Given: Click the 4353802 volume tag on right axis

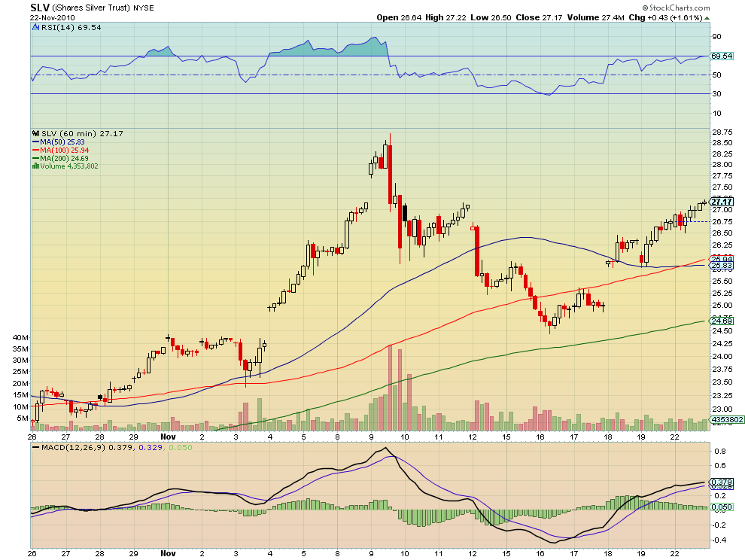Looking at the screenshot, I should pyautogui.click(x=726, y=420).
